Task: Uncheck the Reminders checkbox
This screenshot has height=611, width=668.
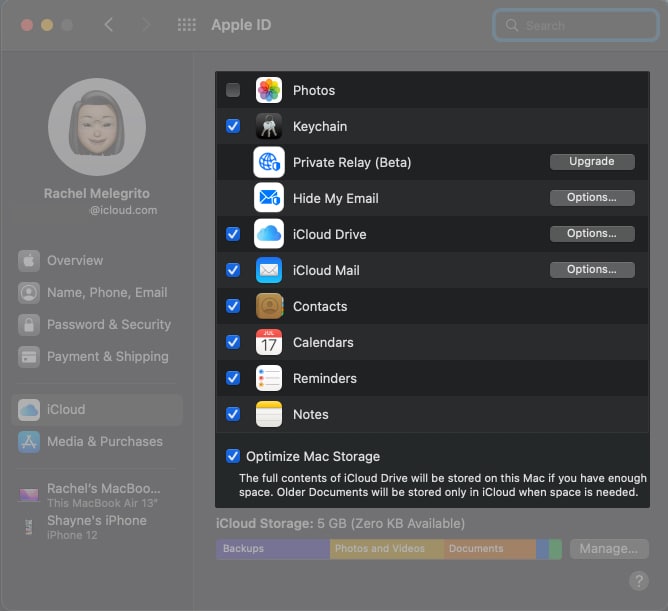Action: [x=233, y=378]
